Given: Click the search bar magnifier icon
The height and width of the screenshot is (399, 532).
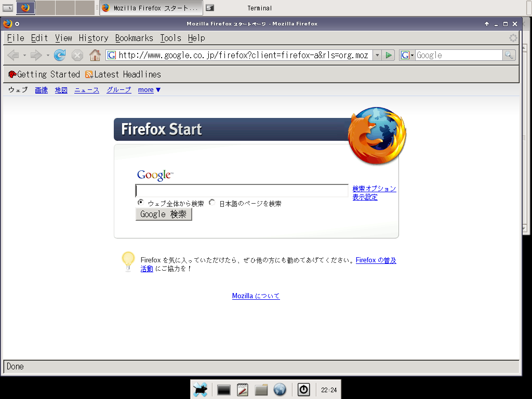Looking at the screenshot, I should [x=509, y=55].
